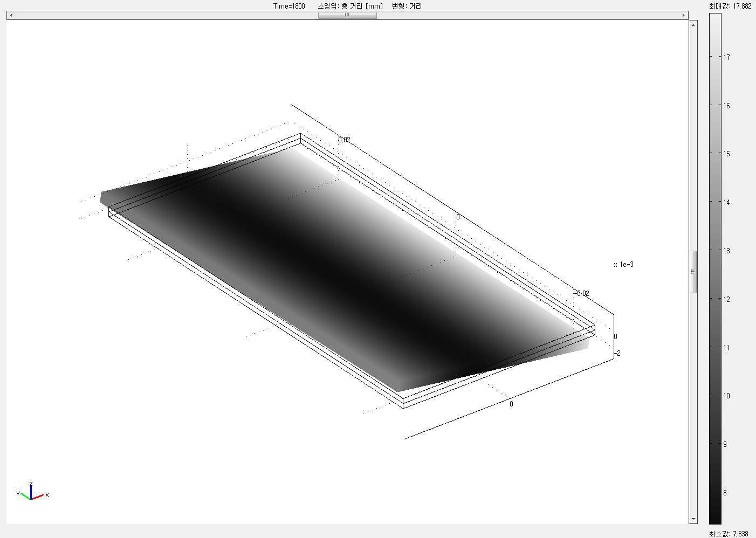The height and width of the screenshot is (538, 756).
Task: Click the vertical scrollbar thumb
Action: click(693, 272)
